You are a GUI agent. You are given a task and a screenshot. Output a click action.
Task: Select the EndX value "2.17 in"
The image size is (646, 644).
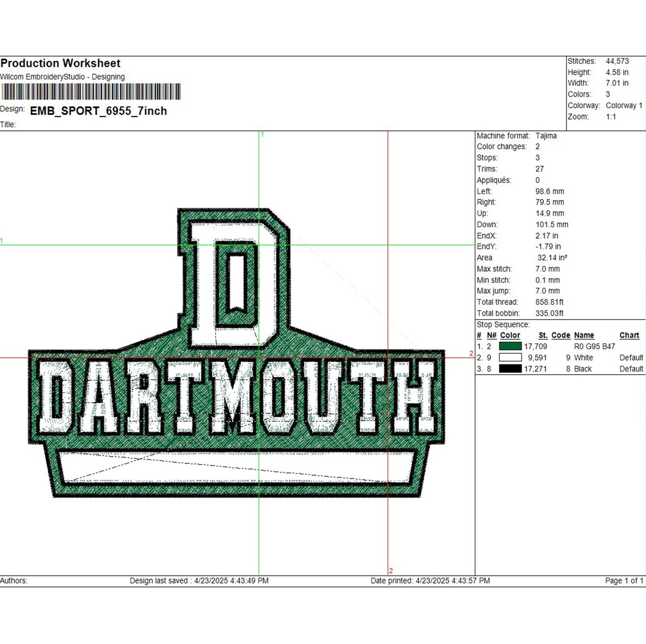click(x=547, y=236)
